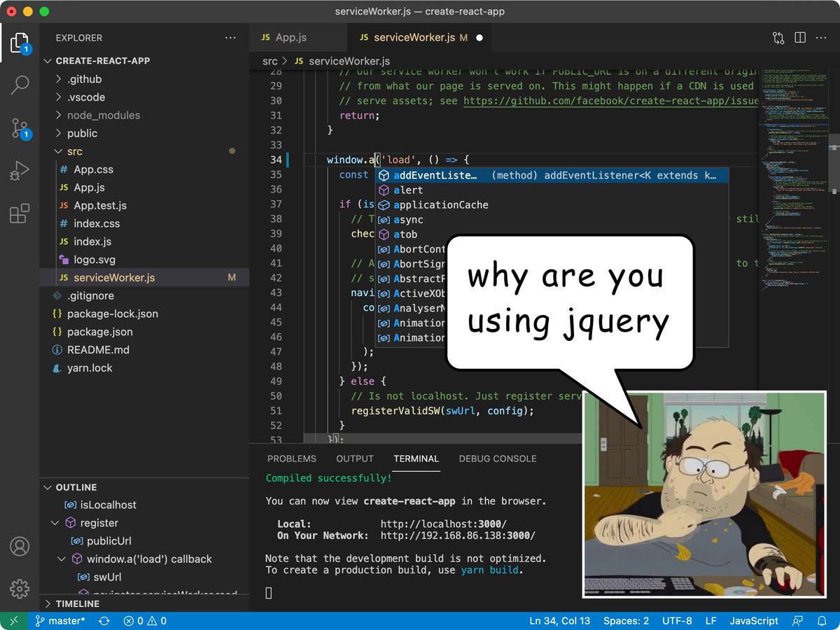Screen dimensions: 840x630
Task: Open the Extensions view icon
Action: tap(20, 213)
